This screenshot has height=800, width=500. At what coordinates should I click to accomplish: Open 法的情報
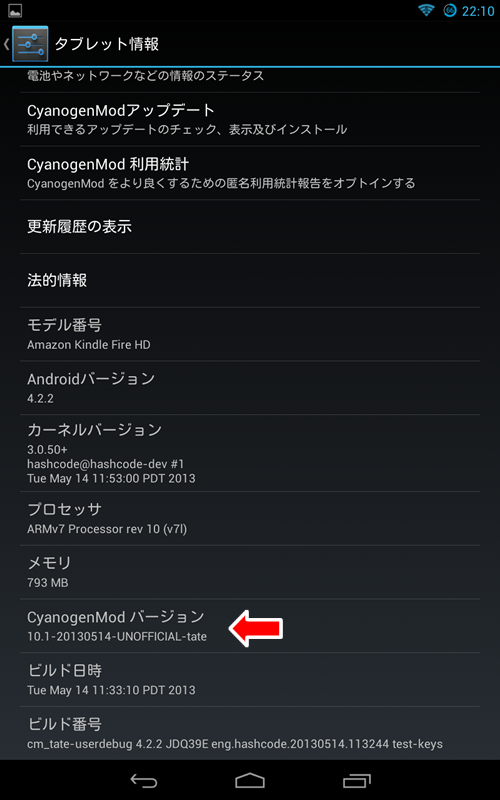tap(250, 280)
